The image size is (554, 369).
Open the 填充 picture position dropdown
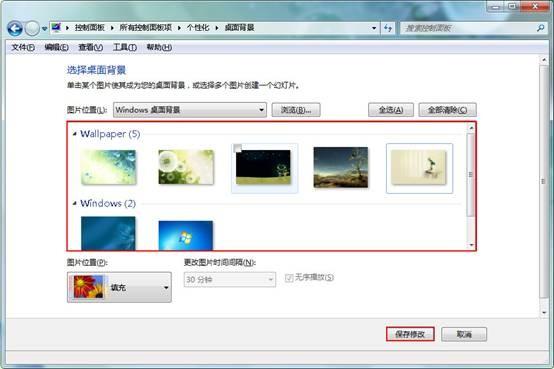[x=119, y=287]
